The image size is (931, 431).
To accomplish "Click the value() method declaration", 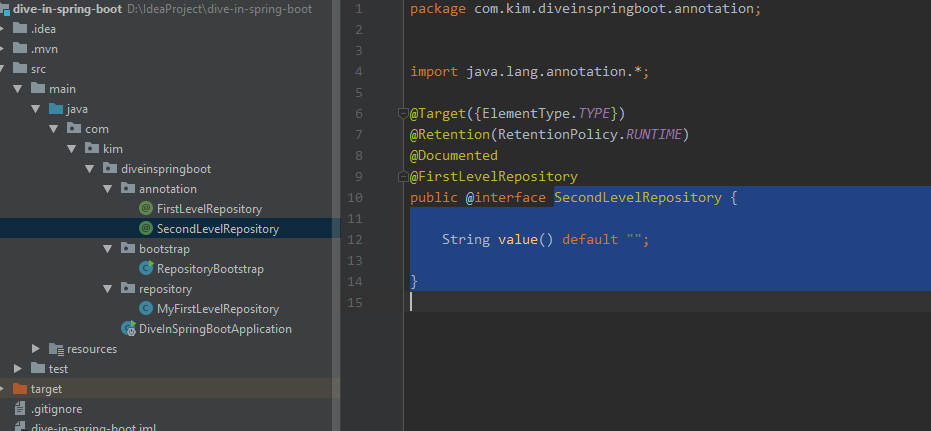I will coord(546,239).
